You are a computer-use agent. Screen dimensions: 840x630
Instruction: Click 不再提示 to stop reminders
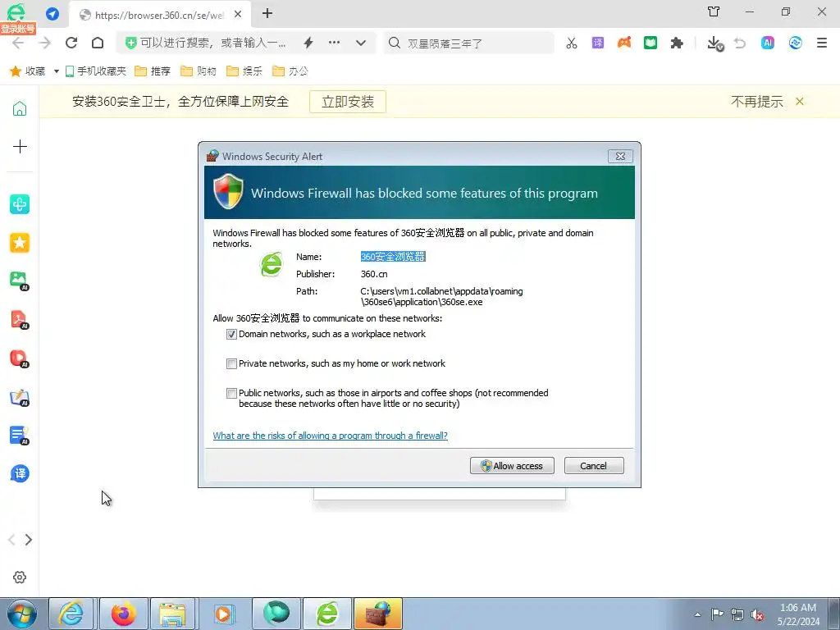coord(757,101)
